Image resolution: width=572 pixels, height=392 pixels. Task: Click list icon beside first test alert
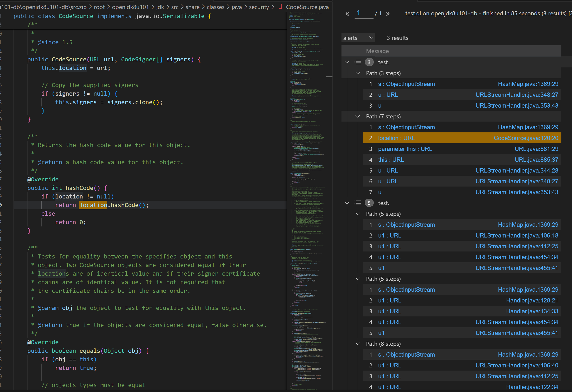(358, 62)
